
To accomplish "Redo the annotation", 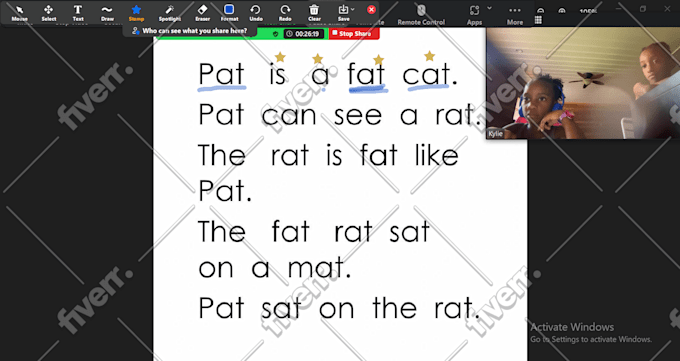I will [x=285, y=13].
